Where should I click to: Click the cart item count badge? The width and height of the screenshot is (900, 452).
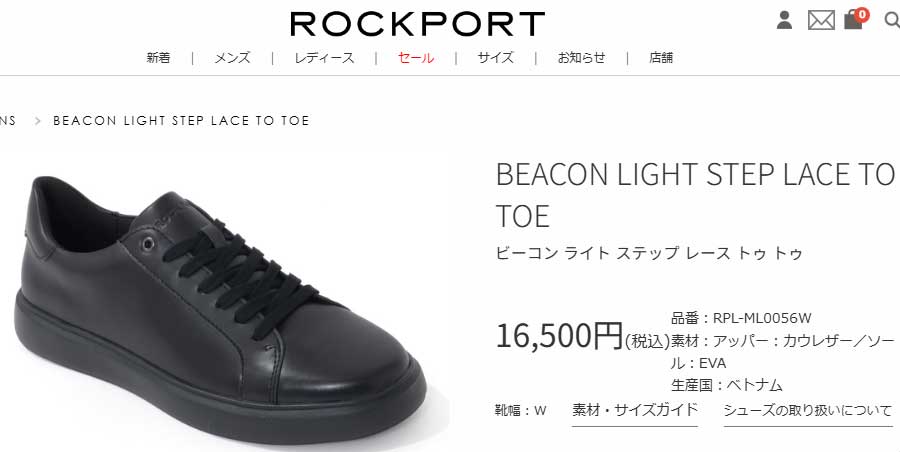click(862, 15)
